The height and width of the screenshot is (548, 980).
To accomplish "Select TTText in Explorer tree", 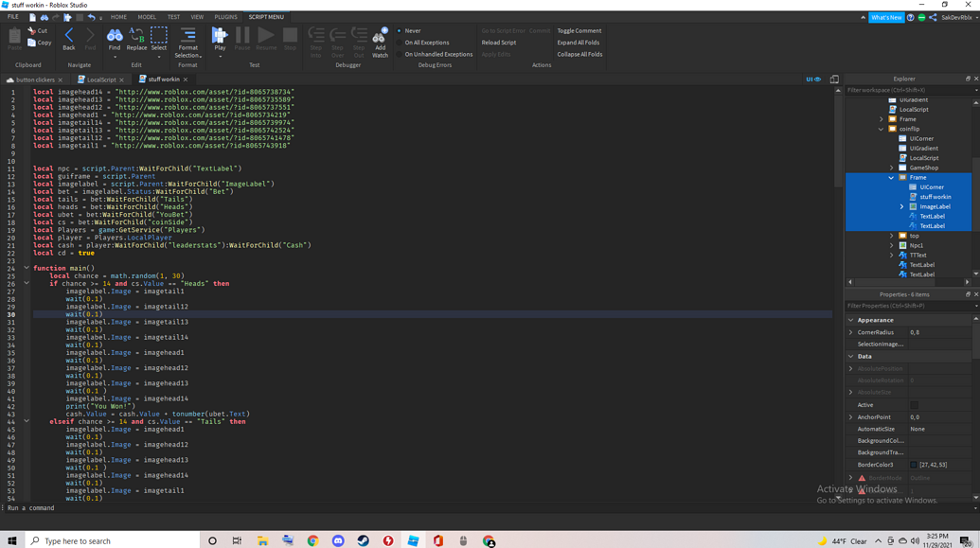I will 918,255.
